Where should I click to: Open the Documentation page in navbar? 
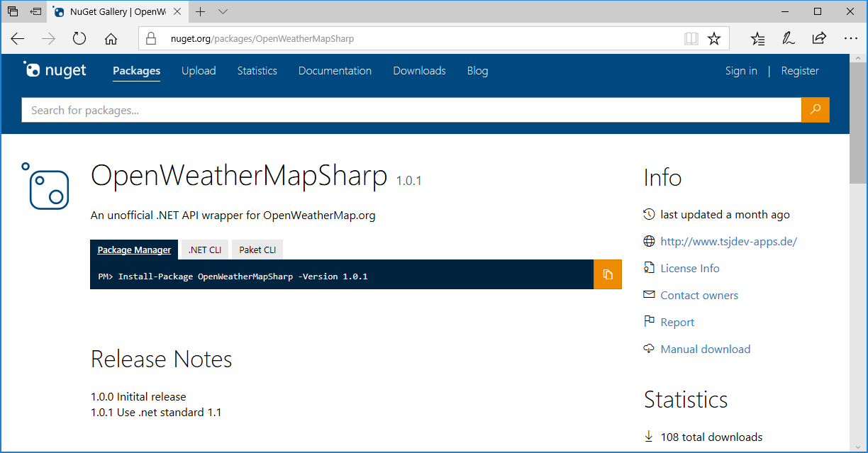click(x=335, y=71)
